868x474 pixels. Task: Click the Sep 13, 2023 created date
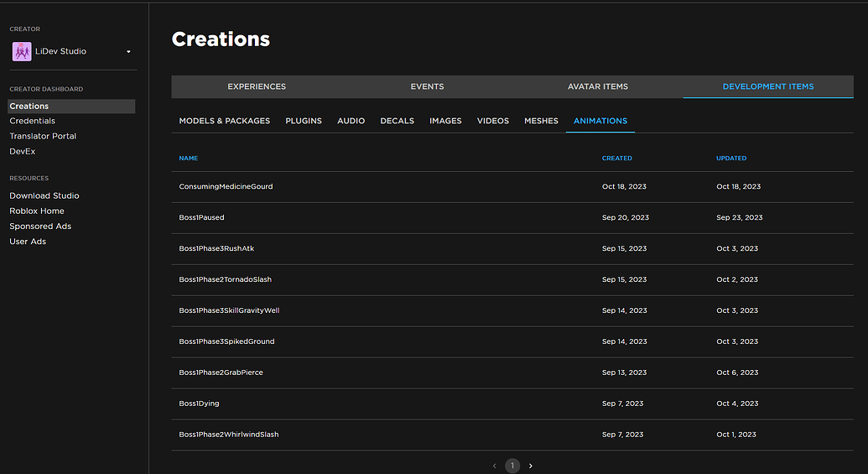[625, 372]
